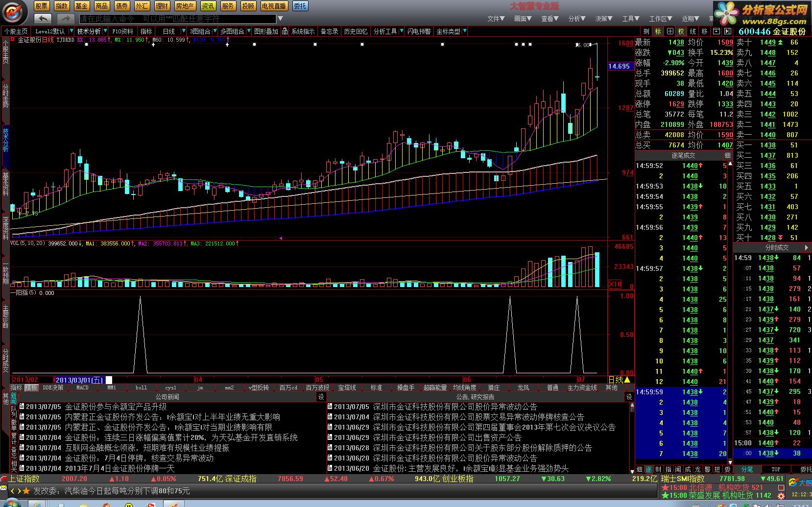Go back with the left arrow button
The image size is (812, 507).
pos(43,19)
